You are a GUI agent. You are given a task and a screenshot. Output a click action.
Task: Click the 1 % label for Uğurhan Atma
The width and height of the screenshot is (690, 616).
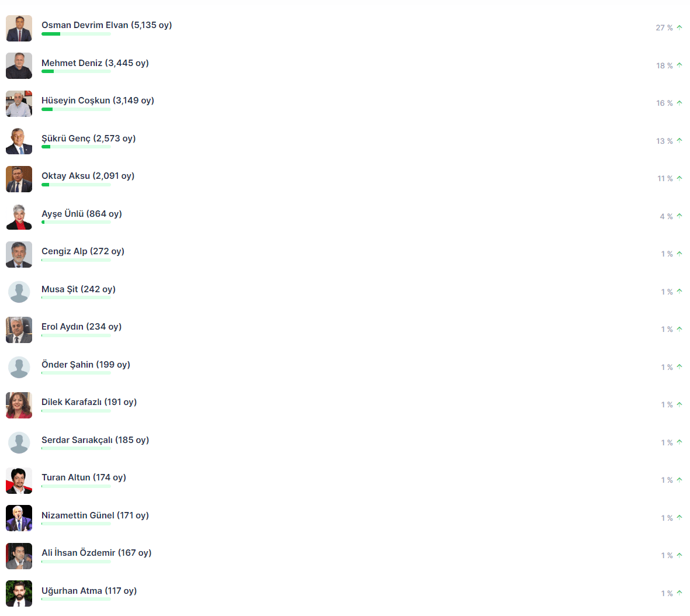pos(667,594)
